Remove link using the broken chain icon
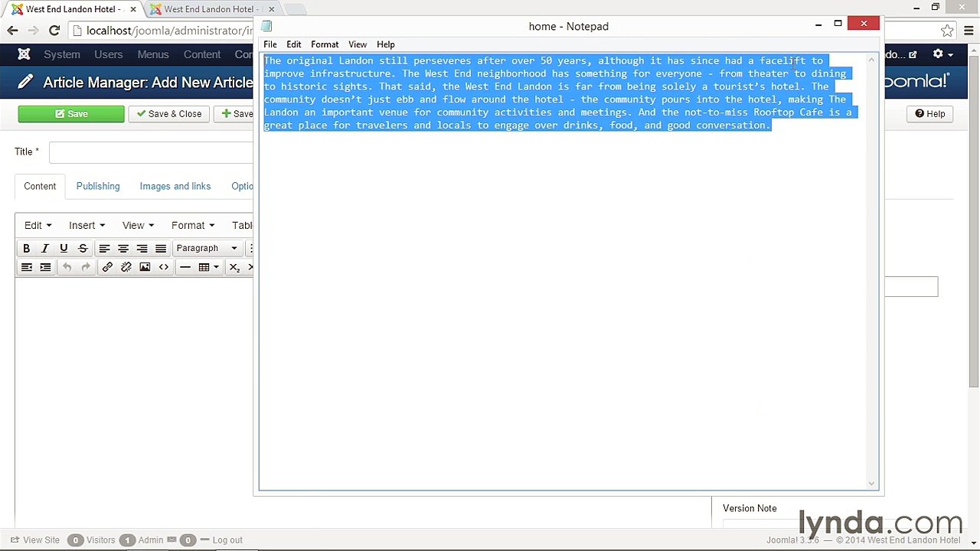This screenshot has height=551, width=980. [126, 267]
